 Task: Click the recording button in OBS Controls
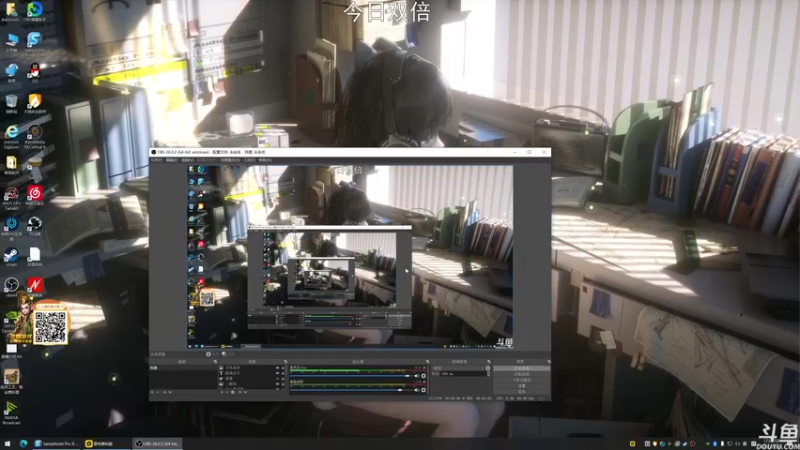(521, 374)
